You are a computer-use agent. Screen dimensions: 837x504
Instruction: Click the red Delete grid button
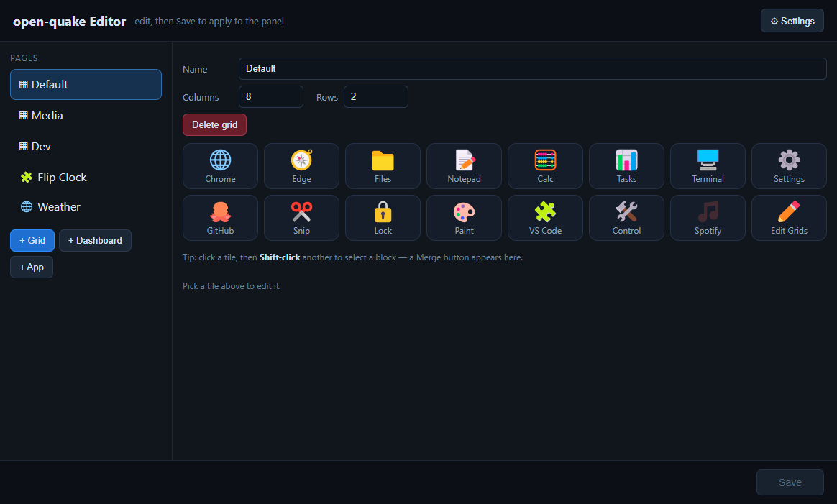214,124
